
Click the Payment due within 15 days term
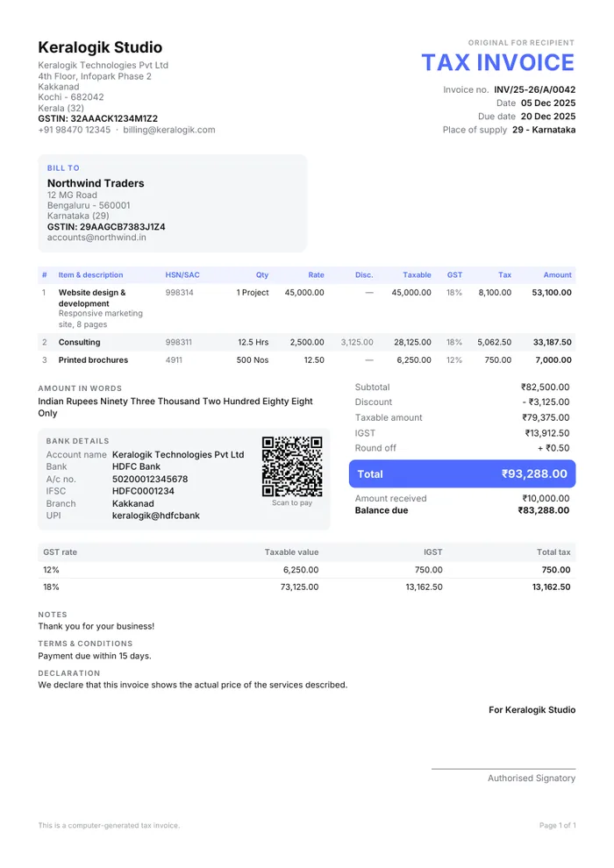click(94, 656)
